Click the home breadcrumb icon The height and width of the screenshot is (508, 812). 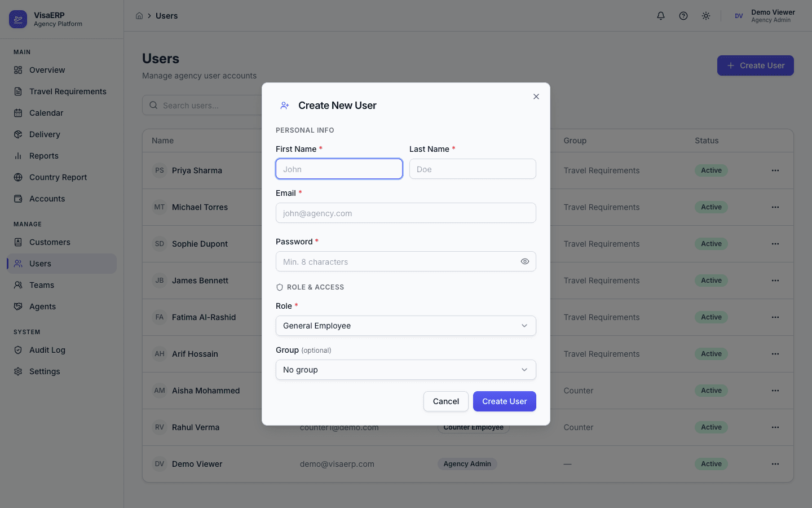click(x=139, y=16)
